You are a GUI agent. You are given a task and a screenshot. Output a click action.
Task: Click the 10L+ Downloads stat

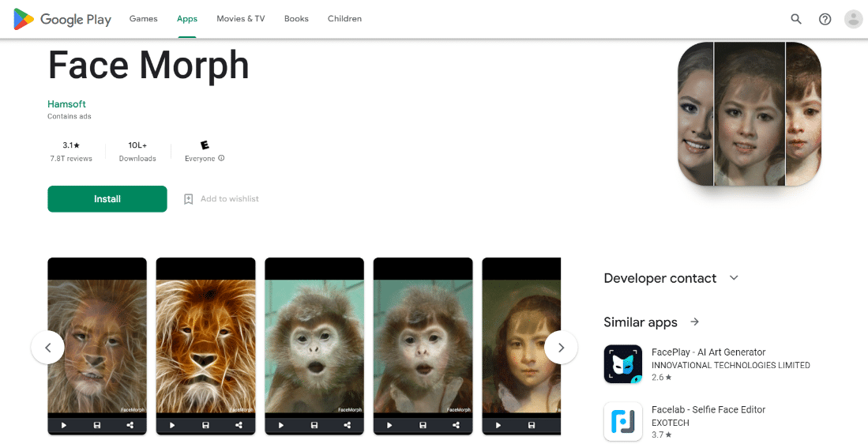coord(137,151)
